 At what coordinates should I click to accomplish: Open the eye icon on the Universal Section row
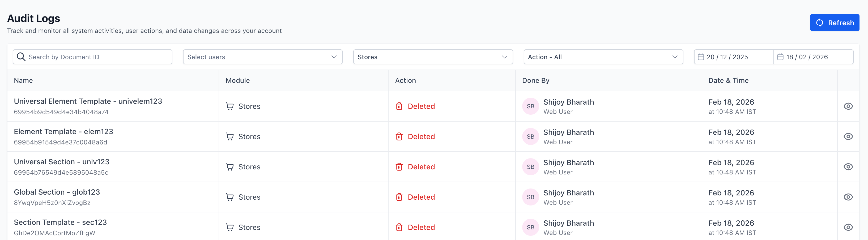pos(849,167)
